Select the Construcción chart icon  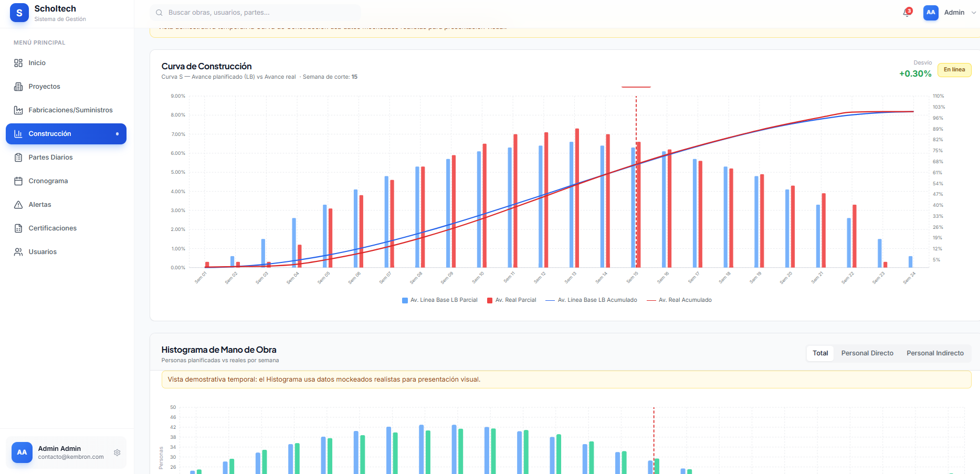[x=18, y=134]
